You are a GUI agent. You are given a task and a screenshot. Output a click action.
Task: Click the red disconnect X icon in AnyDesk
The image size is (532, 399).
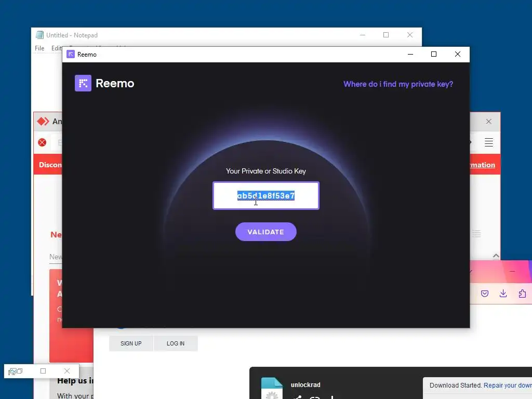click(x=42, y=142)
